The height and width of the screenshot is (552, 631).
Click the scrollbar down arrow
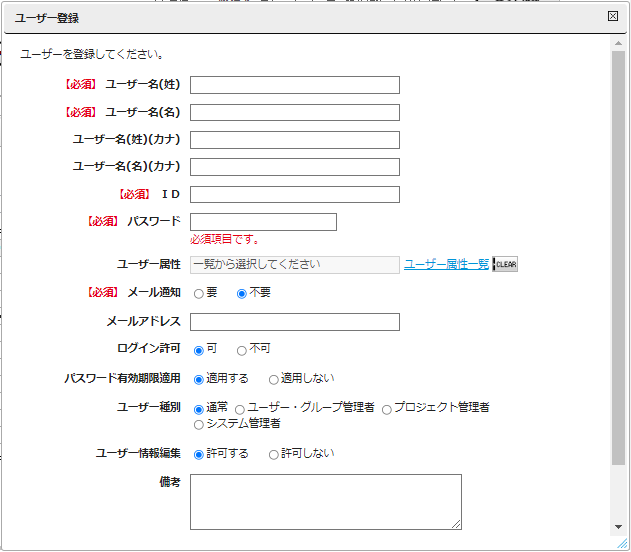coord(618,527)
